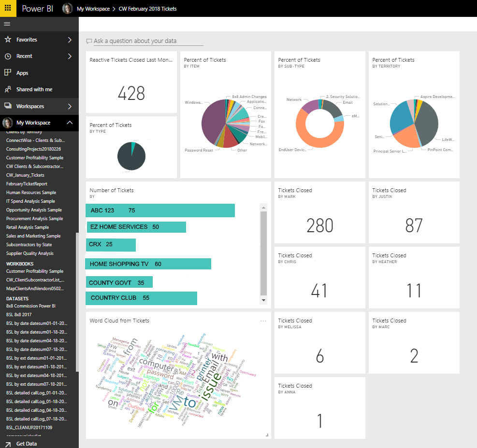Click the Tickets Closed by Chris tile
This screenshot has width=477, height=448.
pos(320,278)
